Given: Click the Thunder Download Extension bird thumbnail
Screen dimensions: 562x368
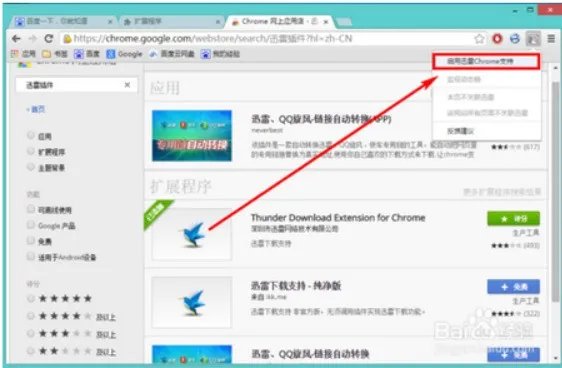Looking at the screenshot, I should point(192,234).
